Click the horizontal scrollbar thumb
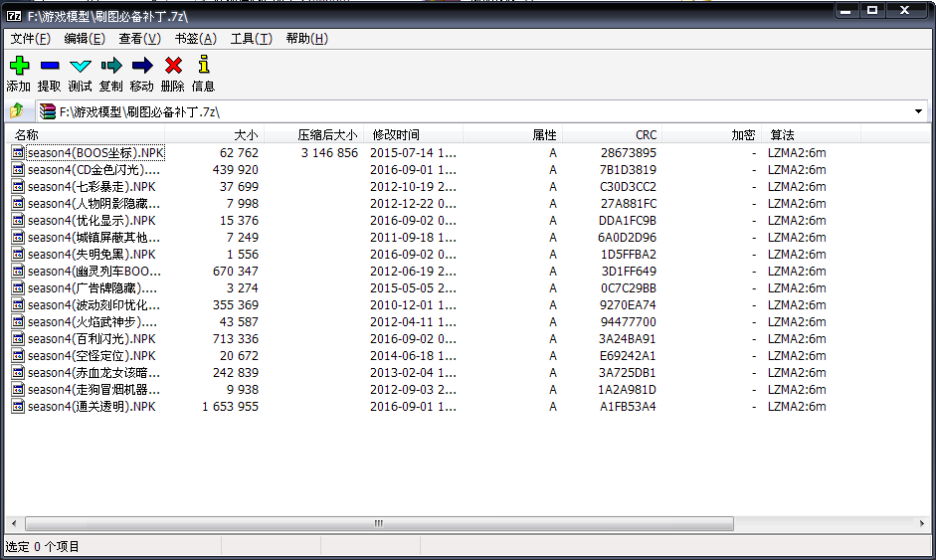 [x=379, y=523]
